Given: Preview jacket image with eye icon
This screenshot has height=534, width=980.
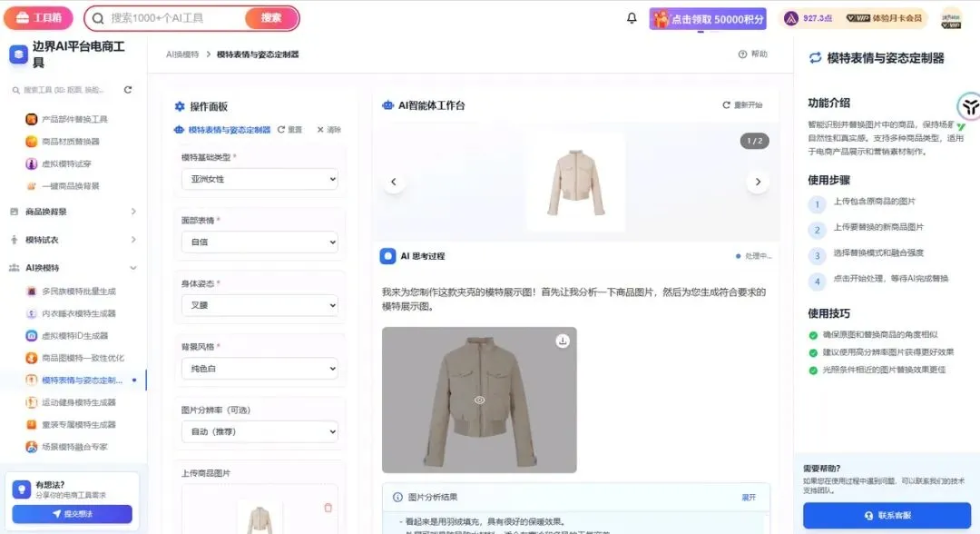Looking at the screenshot, I should [x=479, y=400].
